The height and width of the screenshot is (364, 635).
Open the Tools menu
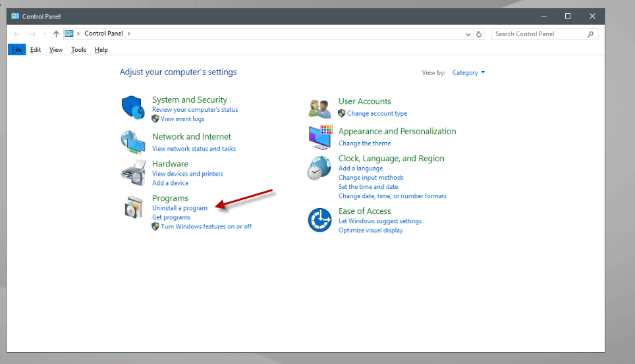(x=78, y=50)
